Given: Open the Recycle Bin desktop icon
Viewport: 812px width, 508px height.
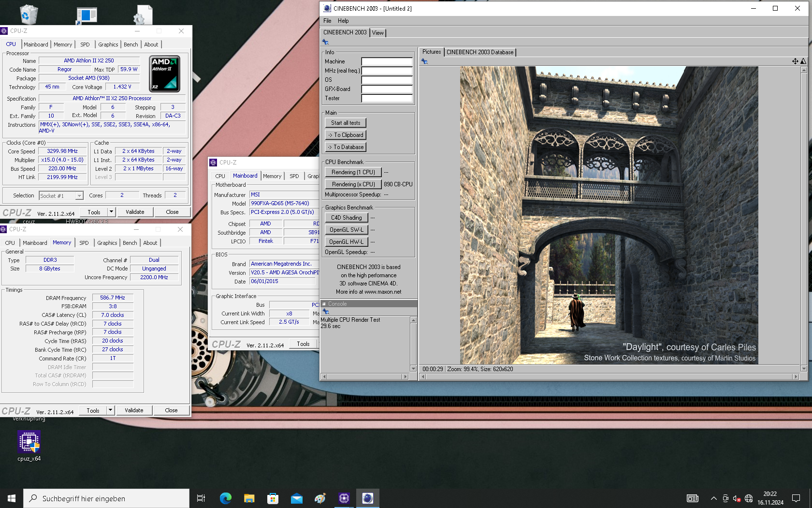Looking at the screenshot, I should tap(29, 14).
